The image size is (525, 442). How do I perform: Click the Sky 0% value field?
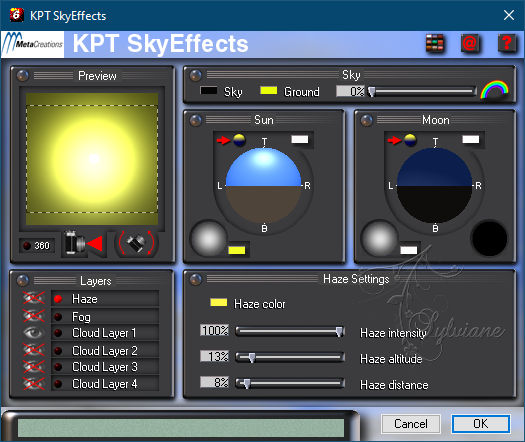pyautogui.click(x=350, y=91)
